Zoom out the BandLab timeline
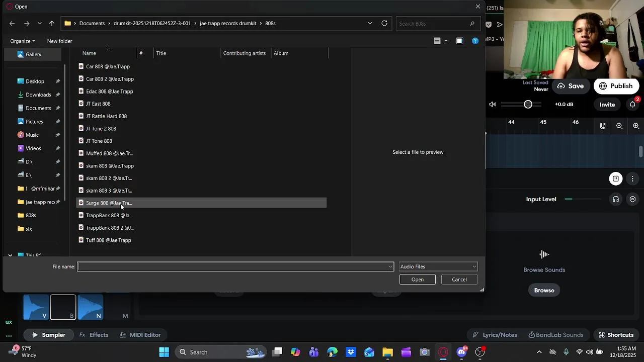Viewport: 644px width, 362px height. click(x=619, y=126)
